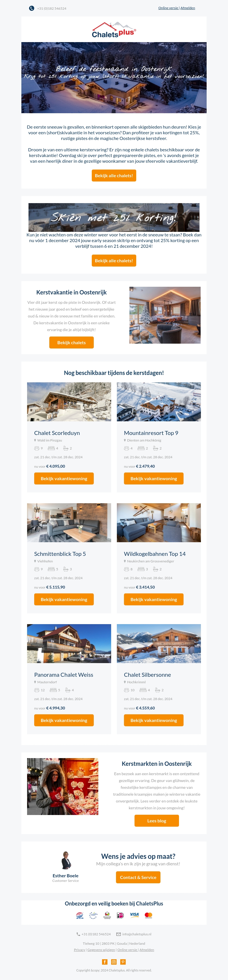Click the Thuiswinkel Waarborg logo
228x980 pixels.
(x=107, y=915)
